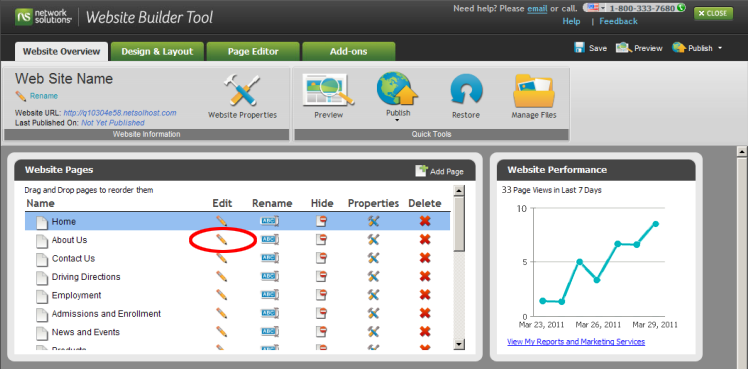The image size is (748, 369).
Task: Hide the Contact Us page
Action: pos(322,258)
